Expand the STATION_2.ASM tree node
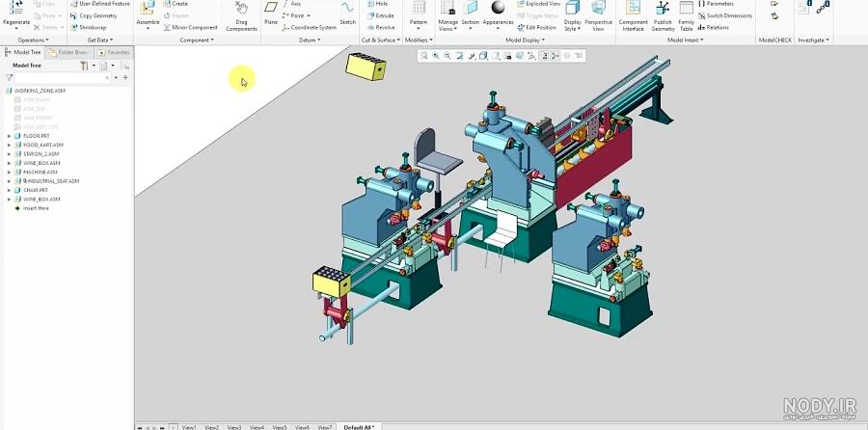 tap(9, 154)
